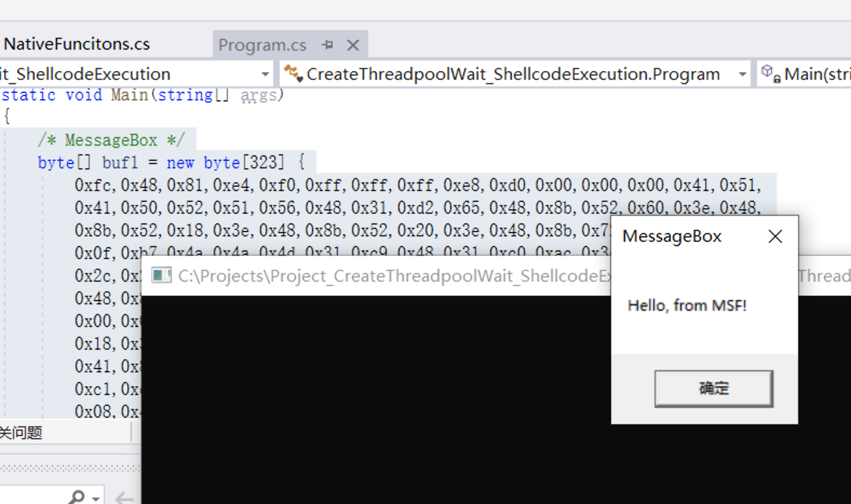Click 'byte[323]' array size text
Viewport: 851px width, 504px height.
[x=244, y=162]
